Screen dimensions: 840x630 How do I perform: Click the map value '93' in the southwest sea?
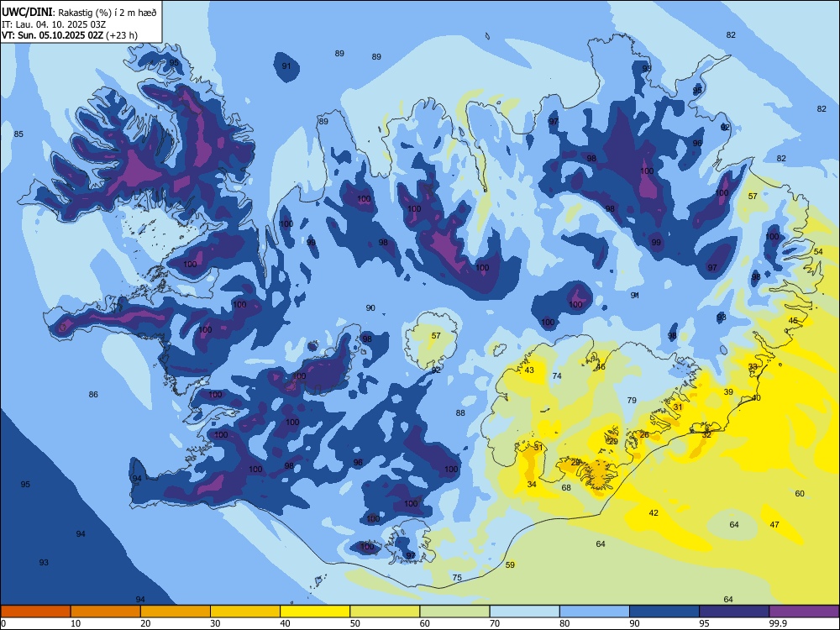click(44, 563)
